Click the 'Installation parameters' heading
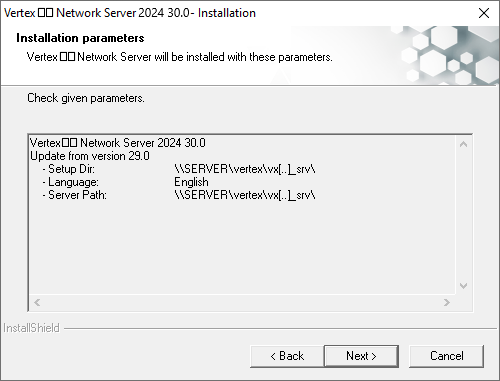 point(80,38)
